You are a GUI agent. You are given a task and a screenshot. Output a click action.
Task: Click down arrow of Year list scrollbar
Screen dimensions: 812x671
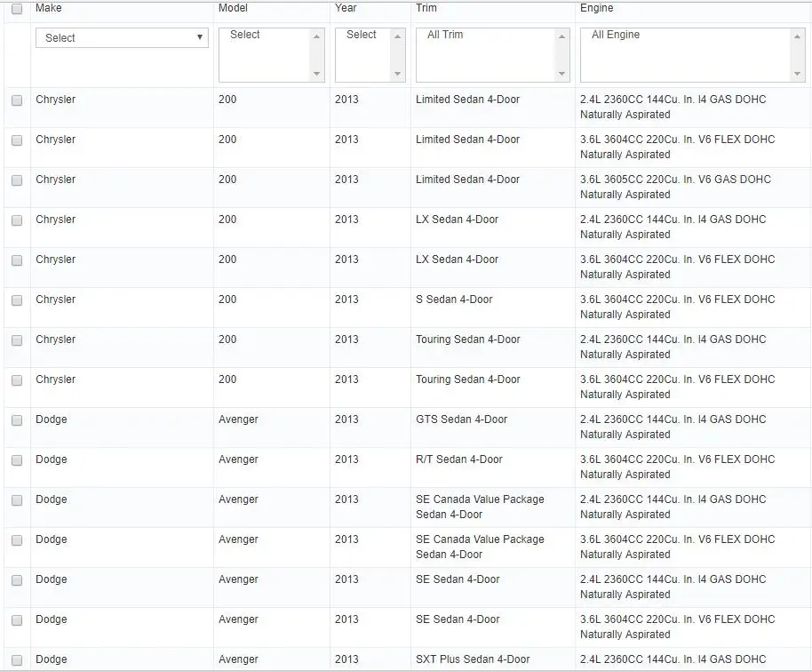pos(397,74)
